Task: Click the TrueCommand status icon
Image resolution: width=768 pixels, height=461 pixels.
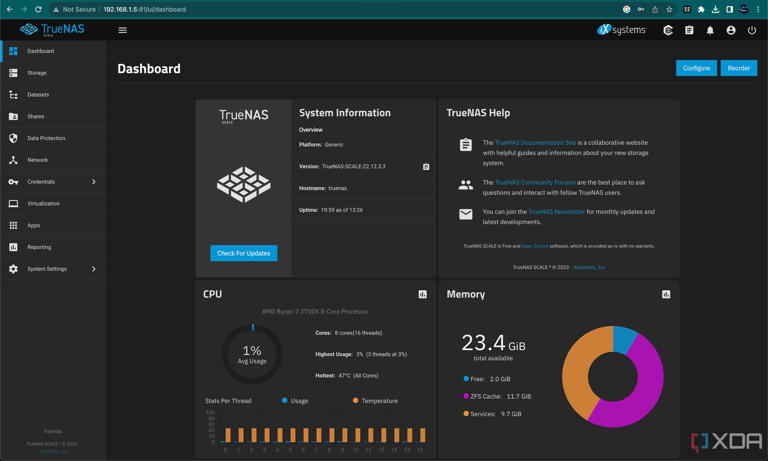Action: point(668,30)
